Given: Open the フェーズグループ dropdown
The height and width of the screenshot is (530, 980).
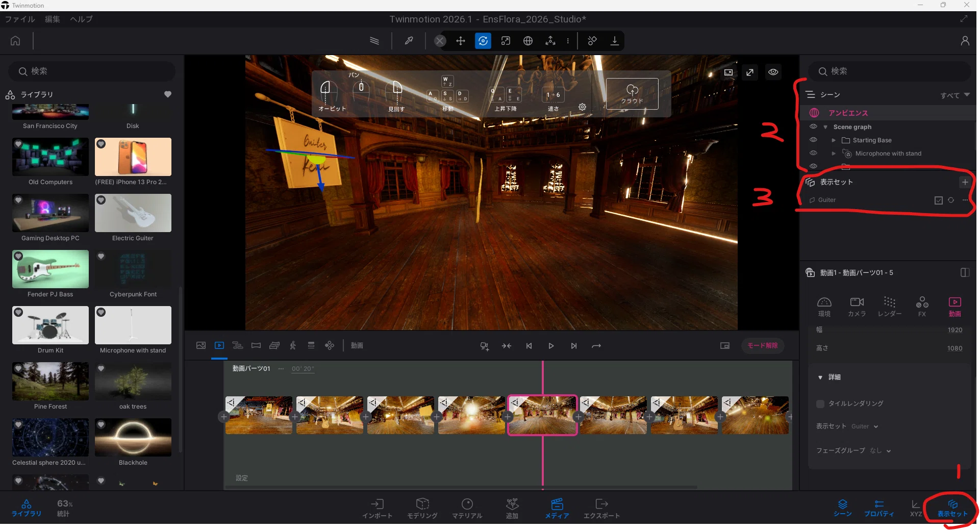Looking at the screenshot, I should (881, 451).
